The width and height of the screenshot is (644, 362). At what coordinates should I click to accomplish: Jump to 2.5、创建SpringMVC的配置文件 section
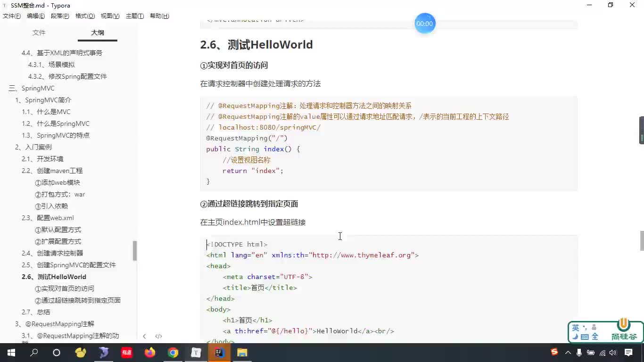[69, 265]
